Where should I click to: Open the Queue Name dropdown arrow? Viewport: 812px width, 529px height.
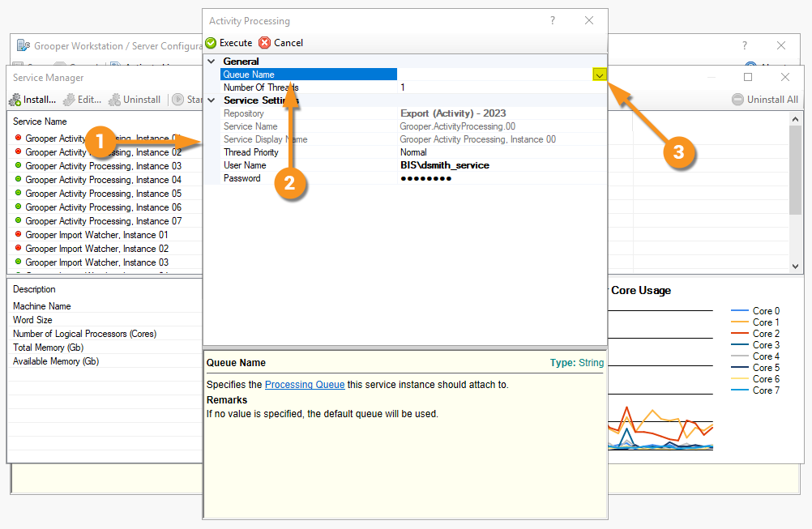(599, 75)
